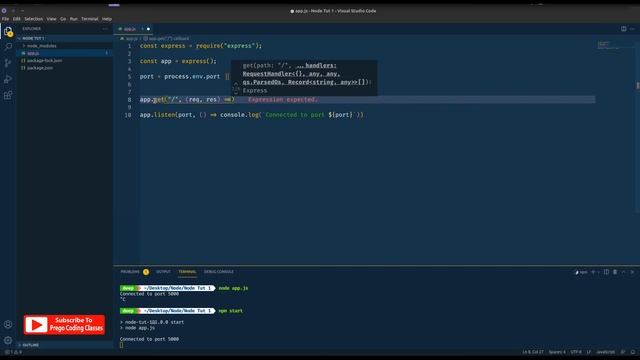The width and height of the screenshot is (640, 360).
Task: Open the Selection menu
Action: click(x=33, y=19)
